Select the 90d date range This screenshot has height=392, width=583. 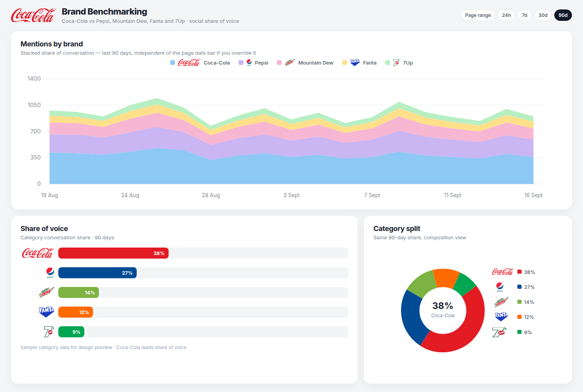pos(563,15)
